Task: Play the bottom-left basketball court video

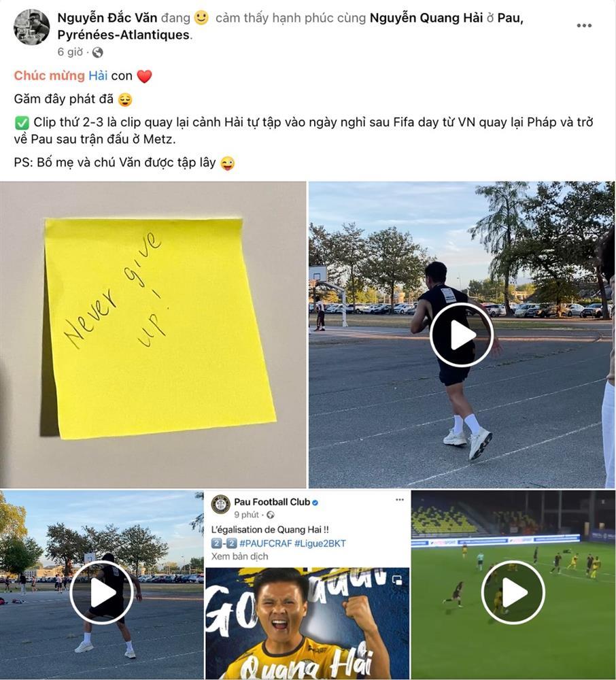Action: pos(101,592)
